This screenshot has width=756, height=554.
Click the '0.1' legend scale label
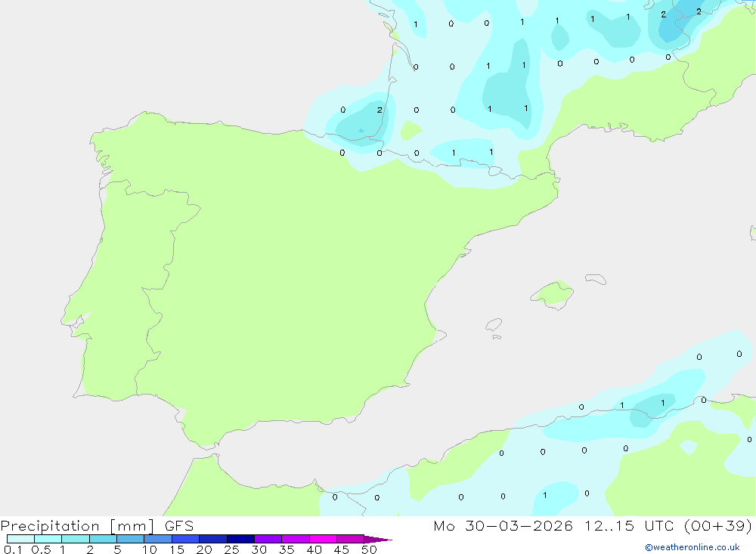tap(13, 549)
